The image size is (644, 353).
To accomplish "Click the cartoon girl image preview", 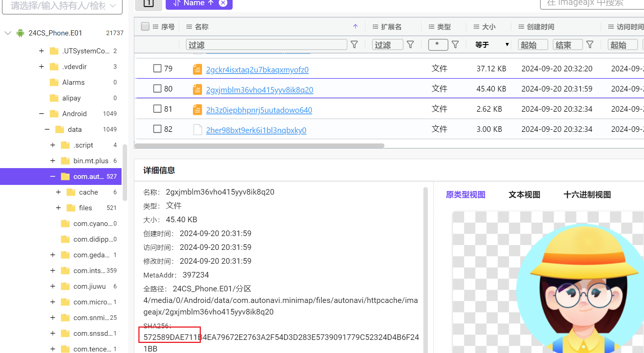I will pos(580,288).
